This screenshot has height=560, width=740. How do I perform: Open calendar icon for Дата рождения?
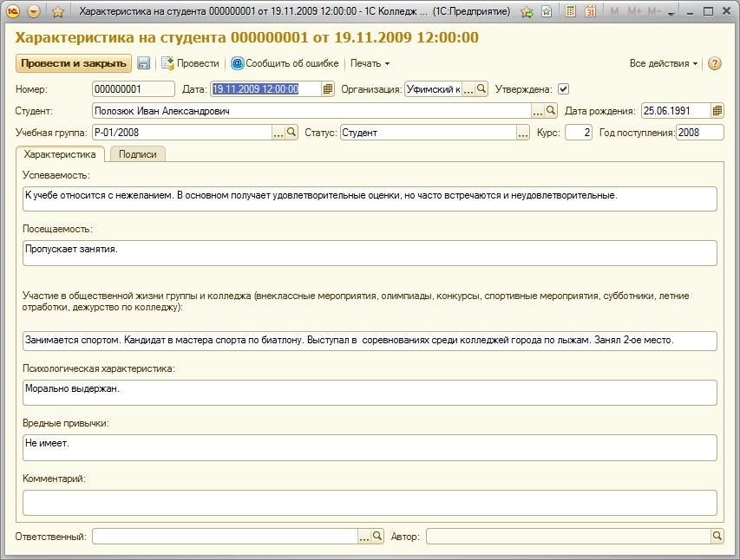717,111
